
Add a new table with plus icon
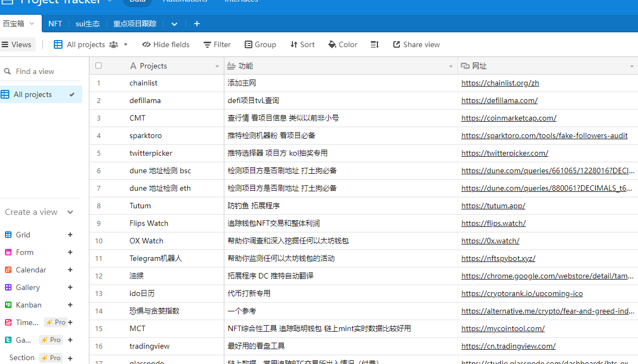coord(197,24)
